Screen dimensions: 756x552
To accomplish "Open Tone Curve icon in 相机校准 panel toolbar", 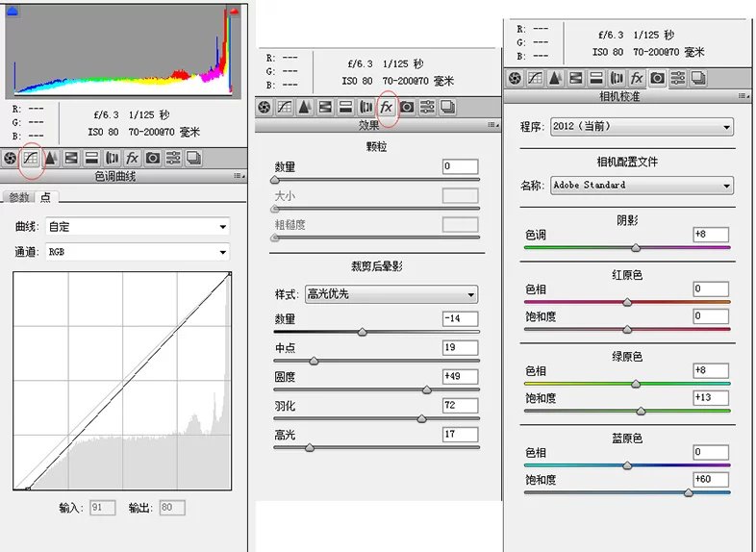I will 535,78.
